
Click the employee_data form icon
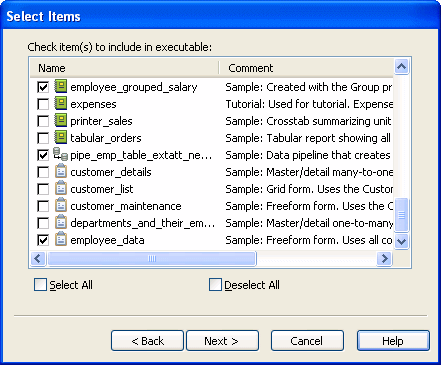[x=61, y=239]
